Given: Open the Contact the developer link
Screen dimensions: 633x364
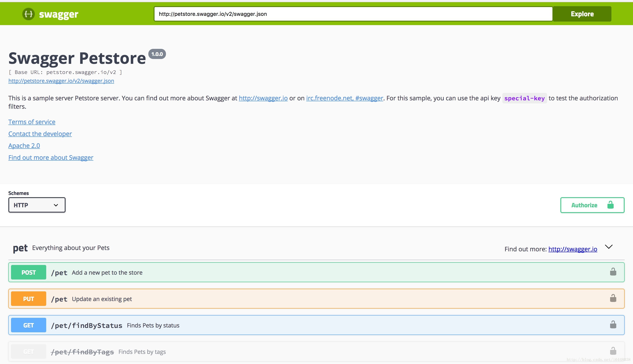Looking at the screenshot, I should pos(40,134).
